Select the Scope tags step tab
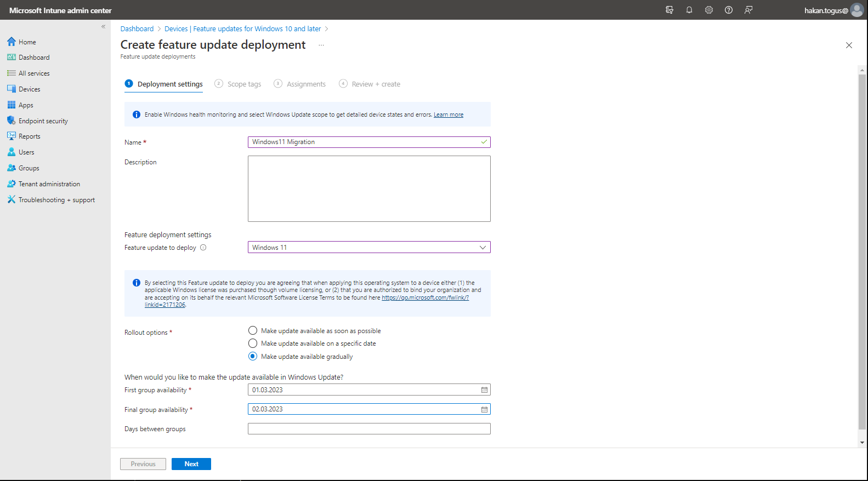Image resolution: width=868 pixels, height=481 pixels. (238, 84)
